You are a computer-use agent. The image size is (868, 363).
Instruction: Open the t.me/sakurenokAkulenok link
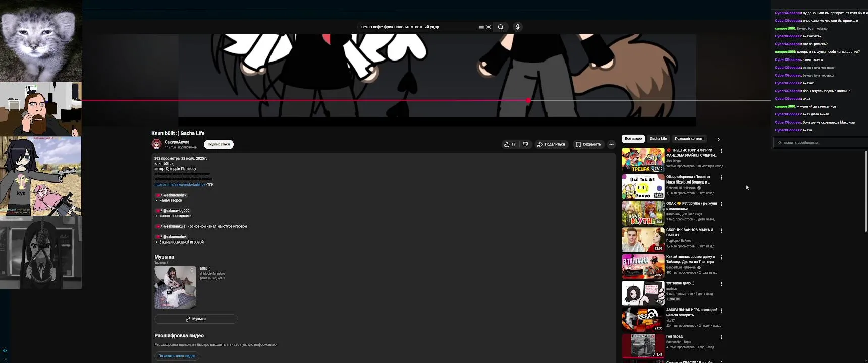coord(180,185)
